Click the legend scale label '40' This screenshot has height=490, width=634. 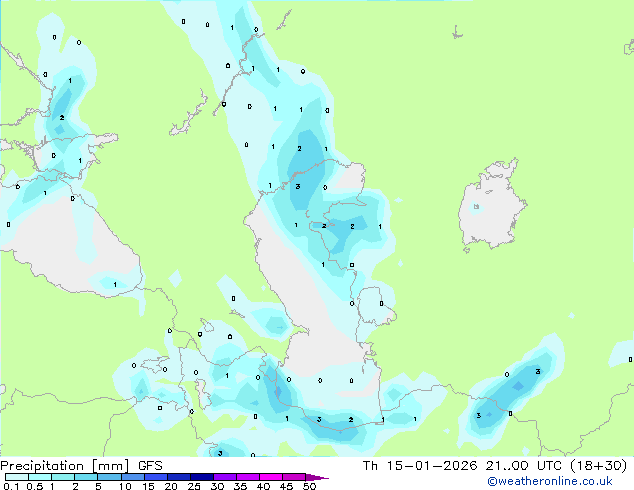click(x=263, y=486)
